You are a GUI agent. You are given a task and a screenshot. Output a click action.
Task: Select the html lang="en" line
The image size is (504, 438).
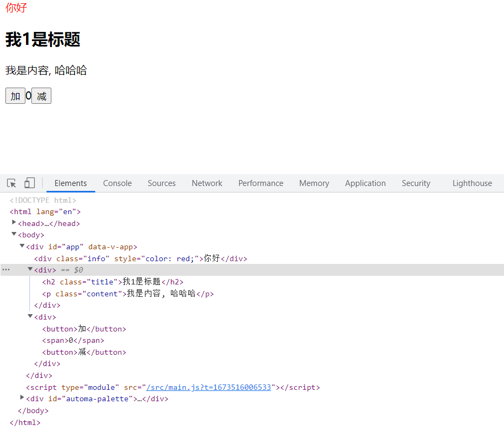45,212
